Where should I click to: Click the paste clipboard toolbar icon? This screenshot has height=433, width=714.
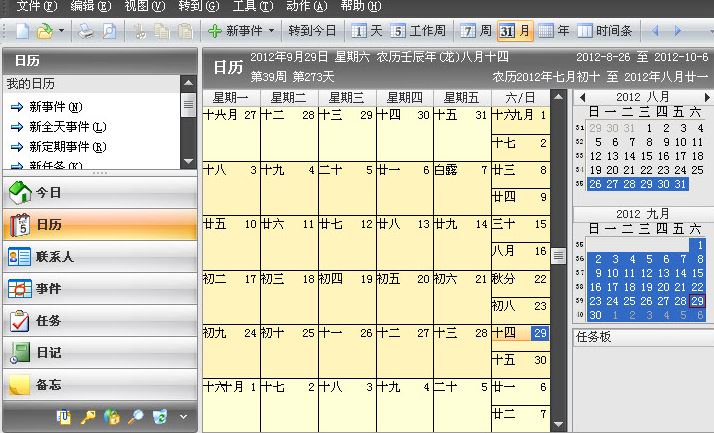(185, 31)
